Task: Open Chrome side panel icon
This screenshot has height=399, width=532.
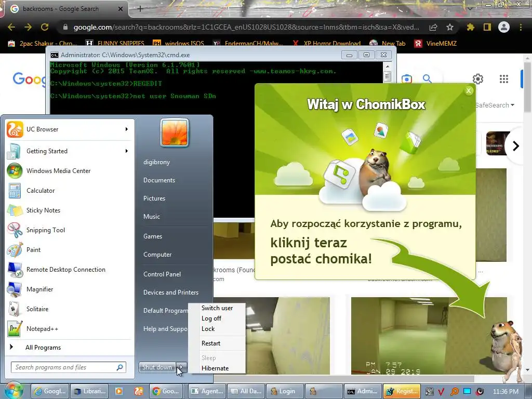Action: (x=487, y=27)
